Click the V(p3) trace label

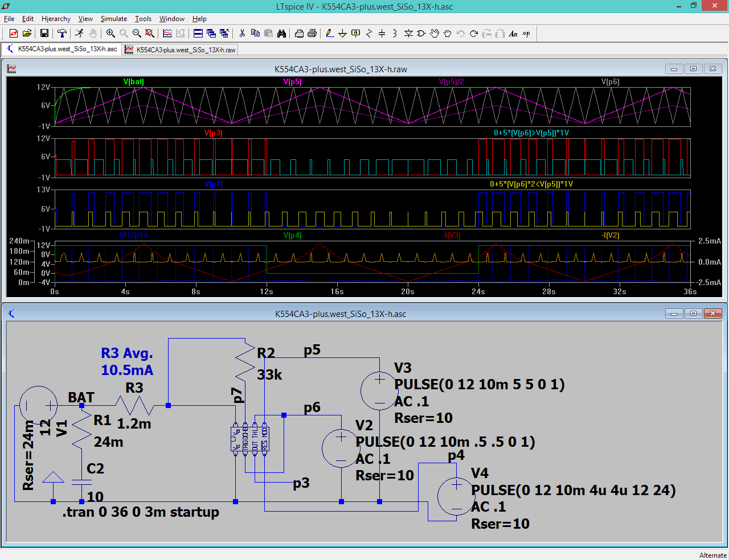point(214,133)
